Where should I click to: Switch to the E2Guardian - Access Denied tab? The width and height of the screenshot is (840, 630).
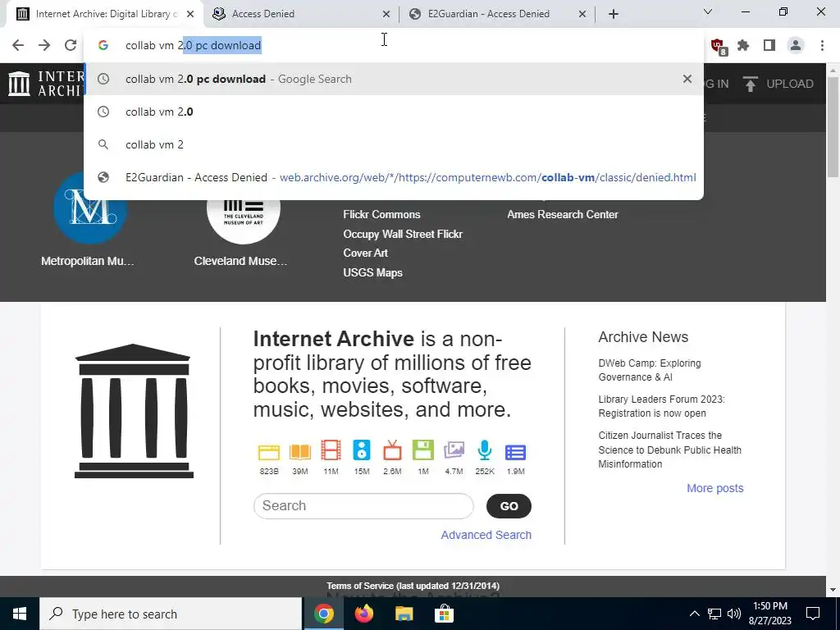(497, 14)
